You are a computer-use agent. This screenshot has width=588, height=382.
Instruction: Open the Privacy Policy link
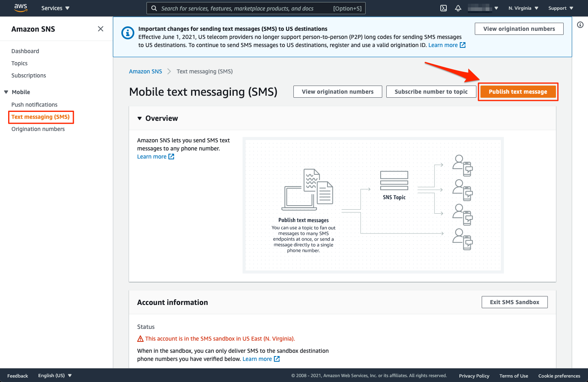pyautogui.click(x=474, y=376)
